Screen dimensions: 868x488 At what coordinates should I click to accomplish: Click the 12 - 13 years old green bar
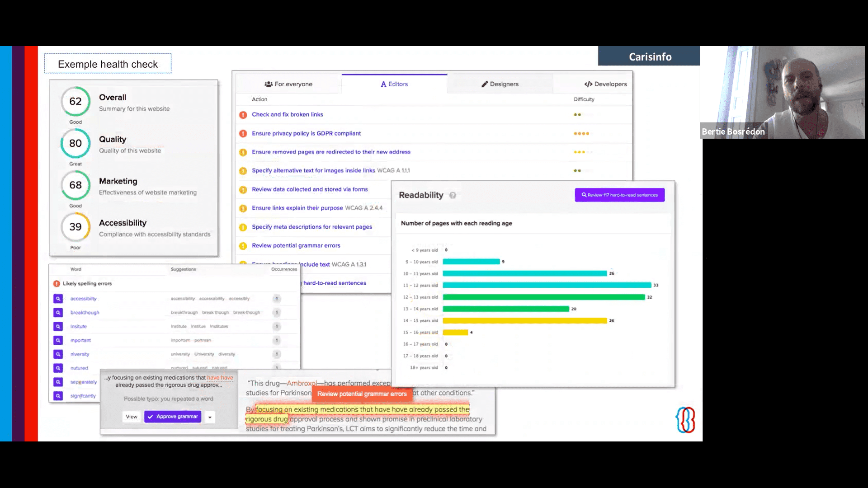coord(544,297)
